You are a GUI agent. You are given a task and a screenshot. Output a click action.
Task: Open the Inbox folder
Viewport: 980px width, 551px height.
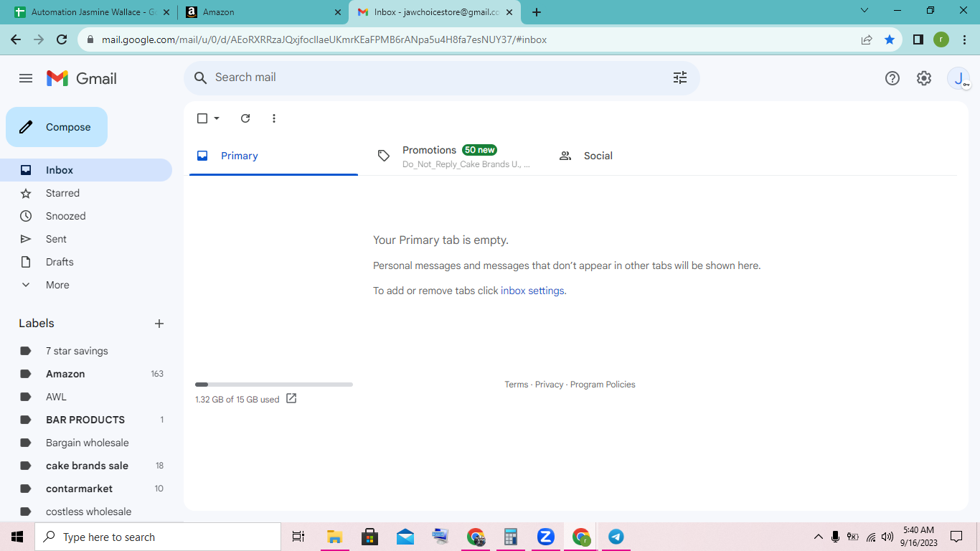[86, 170]
